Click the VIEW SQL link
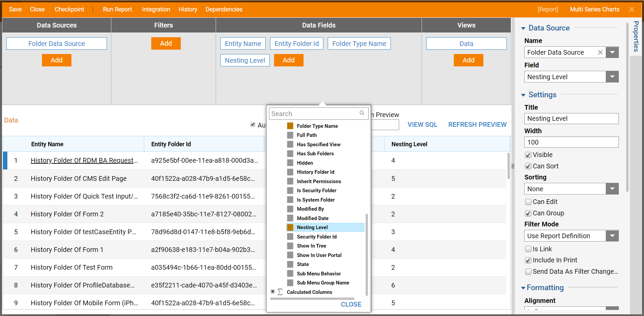This screenshot has height=316, width=644. pyautogui.click(x=422, y=124)
